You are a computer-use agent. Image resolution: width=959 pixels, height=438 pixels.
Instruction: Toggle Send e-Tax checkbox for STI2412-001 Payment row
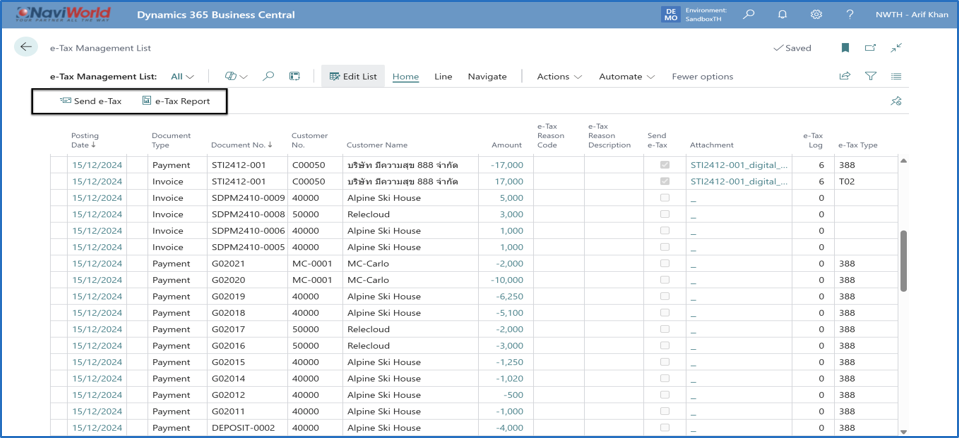(x=664, y=165)
